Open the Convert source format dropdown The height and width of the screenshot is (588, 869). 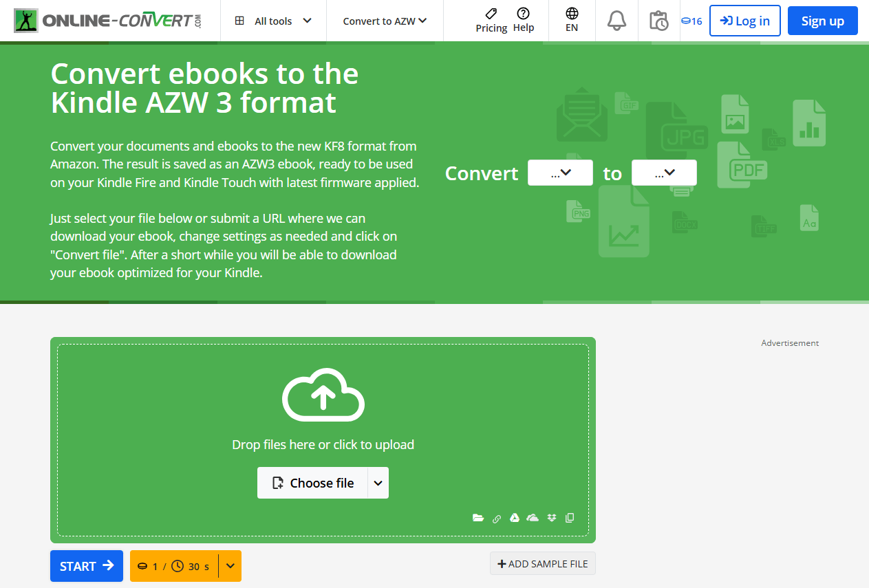coord(560,173)
